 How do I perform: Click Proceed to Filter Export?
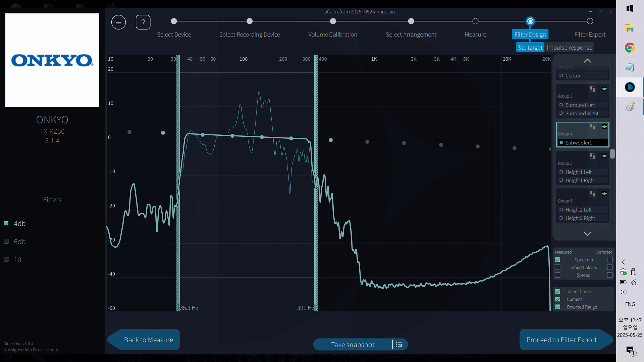(561, 340)
